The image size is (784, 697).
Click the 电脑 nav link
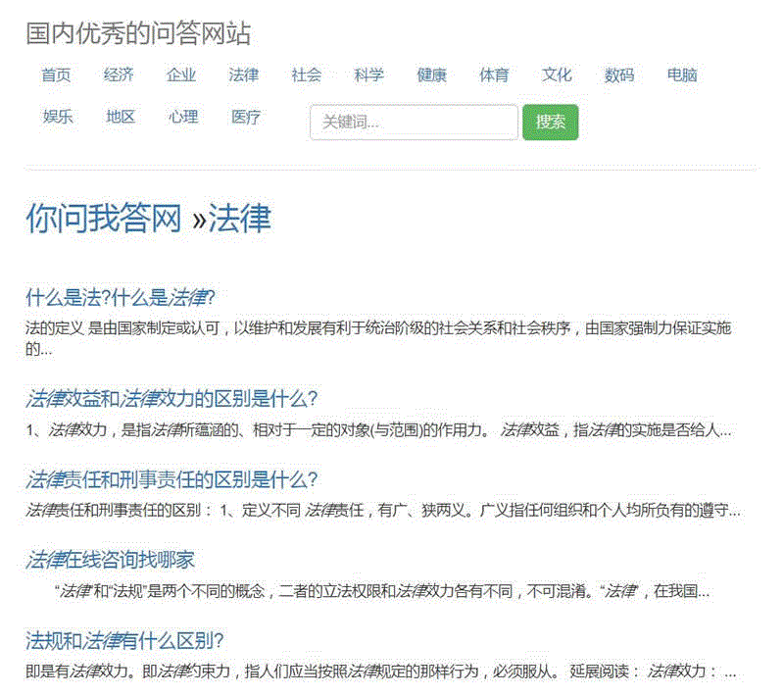coord(682,75)
